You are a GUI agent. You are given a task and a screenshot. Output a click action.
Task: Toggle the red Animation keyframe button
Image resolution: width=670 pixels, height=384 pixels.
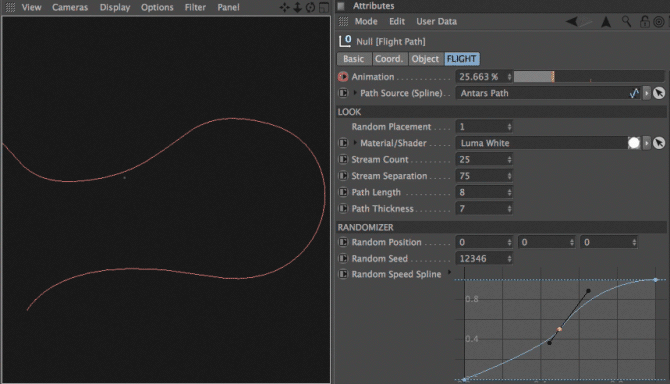343,77
